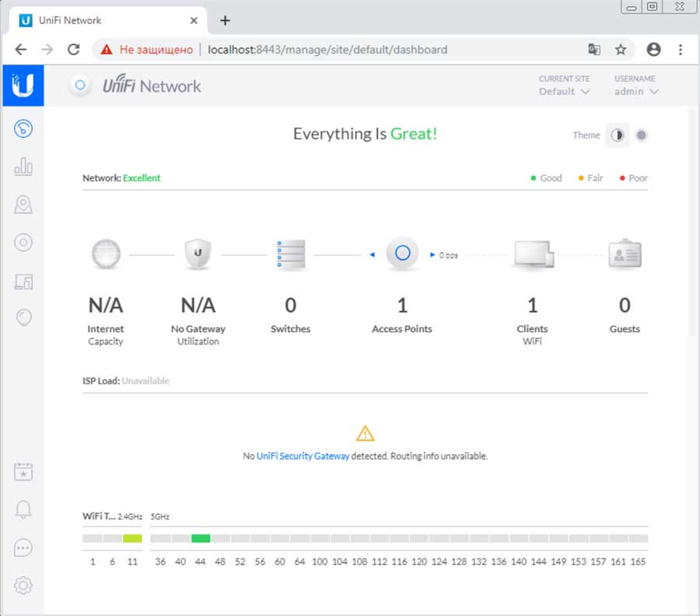
Task: Open the live chat support icon
Action: [23, 548]
